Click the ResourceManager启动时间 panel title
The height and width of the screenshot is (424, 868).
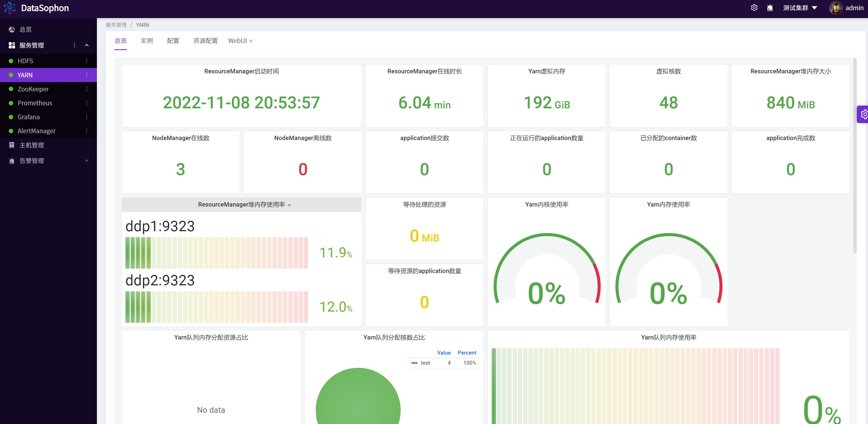pyautogui.click(x=241, y=71)
